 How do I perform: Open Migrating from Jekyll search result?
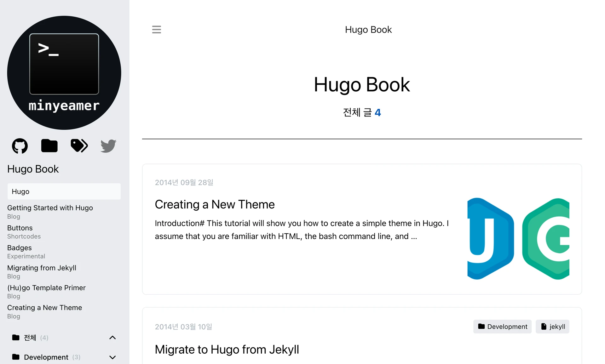(42, 268)
